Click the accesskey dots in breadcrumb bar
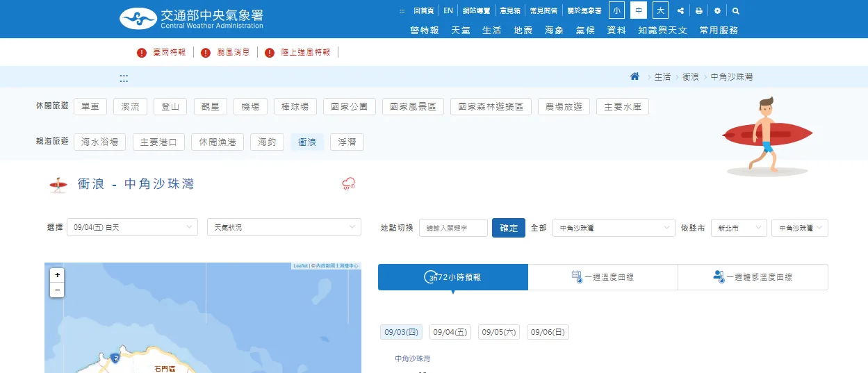Image resolution: width=868 pixels, height=373 pixels. coord(124,78)
